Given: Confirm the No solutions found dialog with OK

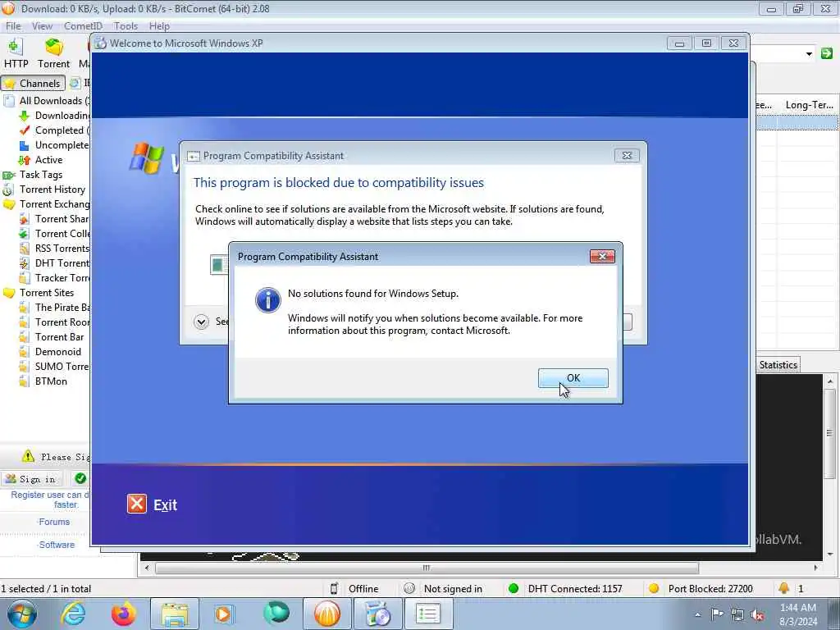Looking at the screenshot, I should [573, 377].
